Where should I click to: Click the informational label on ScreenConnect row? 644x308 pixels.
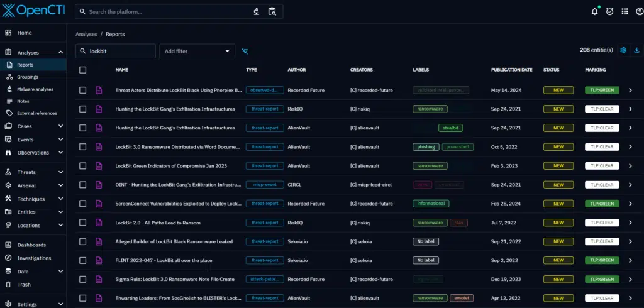click(431, 204)
